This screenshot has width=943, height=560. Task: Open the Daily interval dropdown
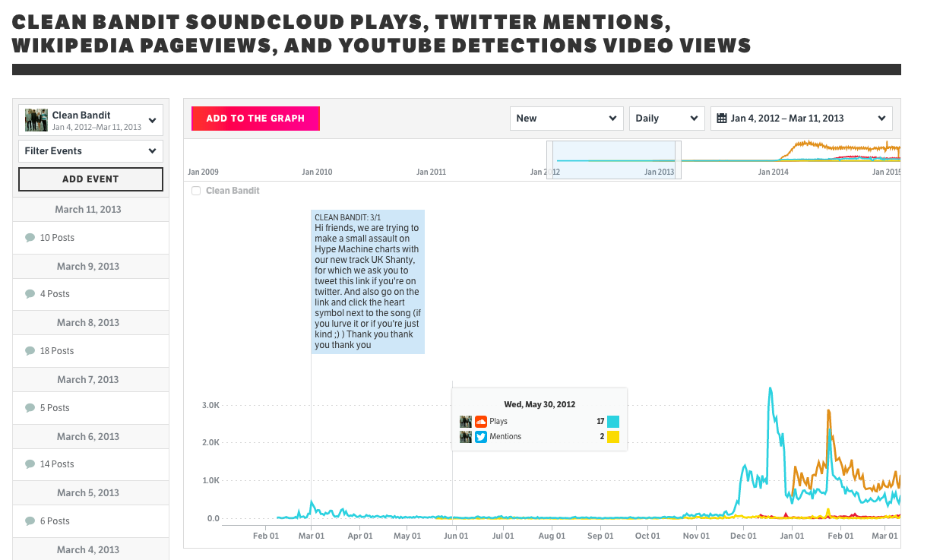coord(667,119)
